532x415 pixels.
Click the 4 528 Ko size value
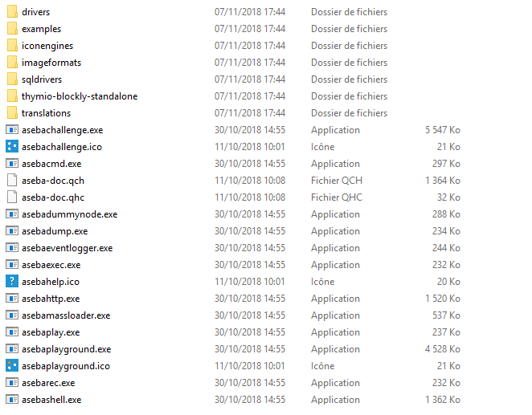click(x=443, y=349)
